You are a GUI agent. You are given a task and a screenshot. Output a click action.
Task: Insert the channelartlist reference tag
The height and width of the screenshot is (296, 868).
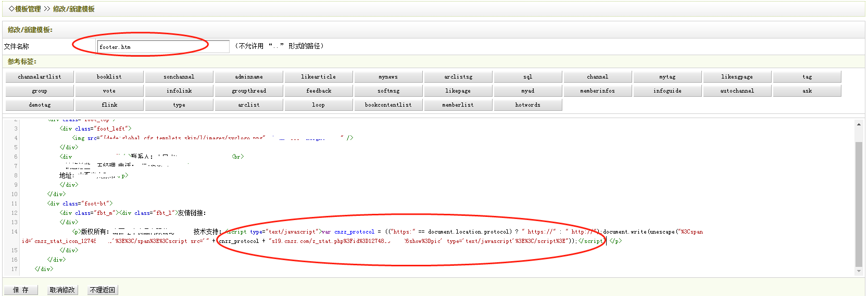[40, 77]
